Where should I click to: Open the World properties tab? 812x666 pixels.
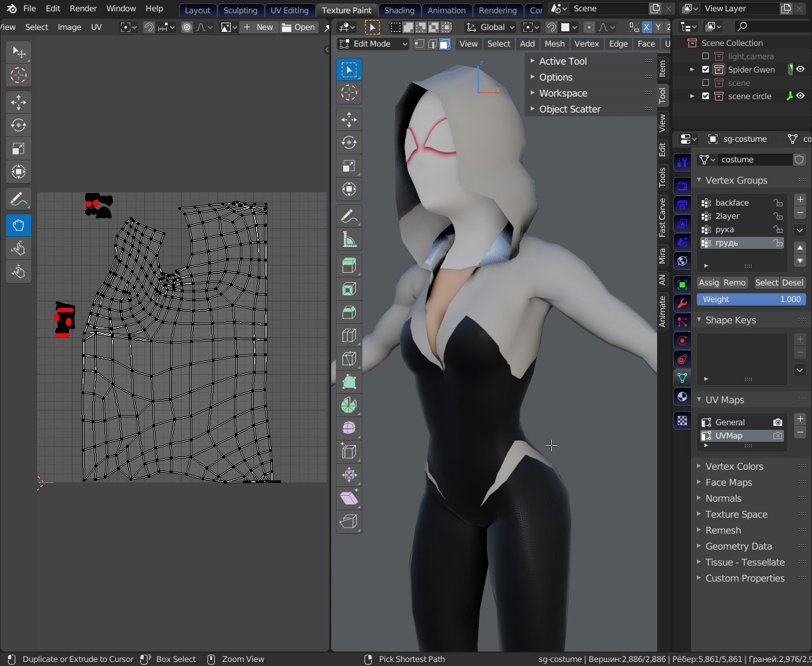[x=682, y=260]
